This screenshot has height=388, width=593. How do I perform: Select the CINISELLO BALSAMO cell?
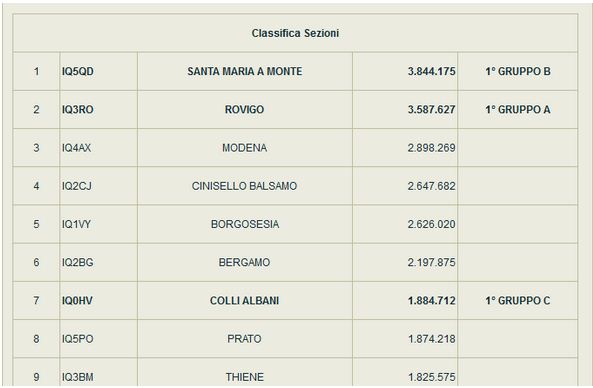click(245, 186)
